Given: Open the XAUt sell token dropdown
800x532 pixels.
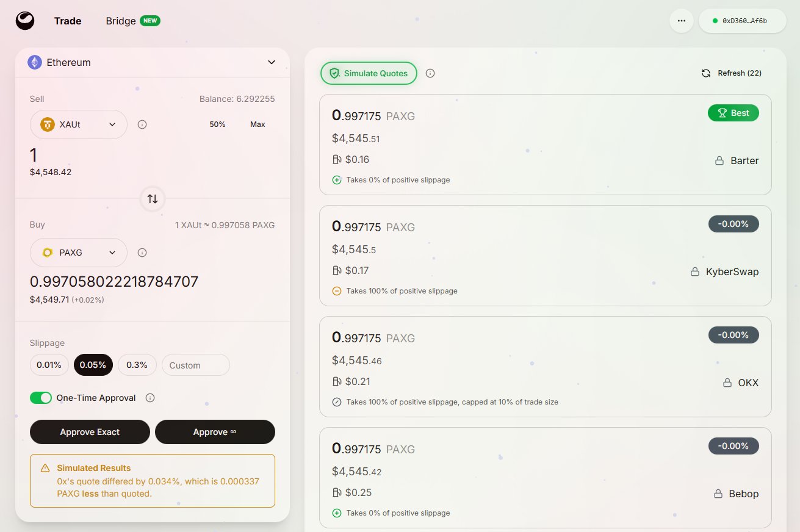Looking at the screenshot, I should (78, 124).
